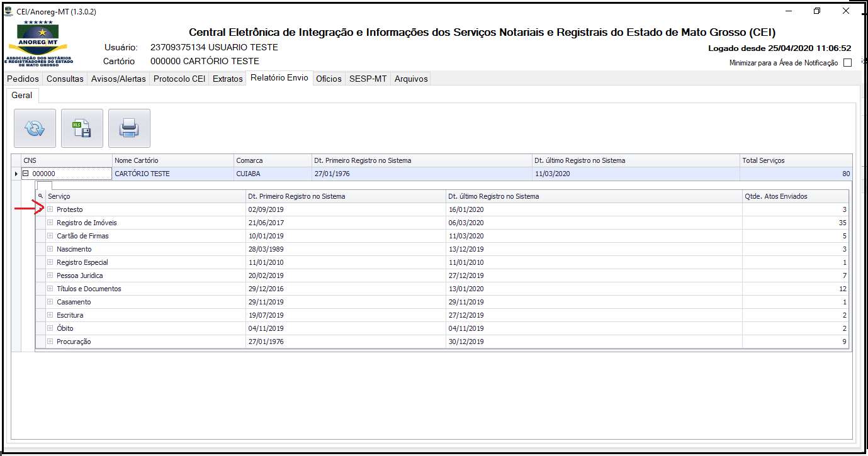Click the outer Dt. último Registro header
868x456 pixels.
pos(636,160)
